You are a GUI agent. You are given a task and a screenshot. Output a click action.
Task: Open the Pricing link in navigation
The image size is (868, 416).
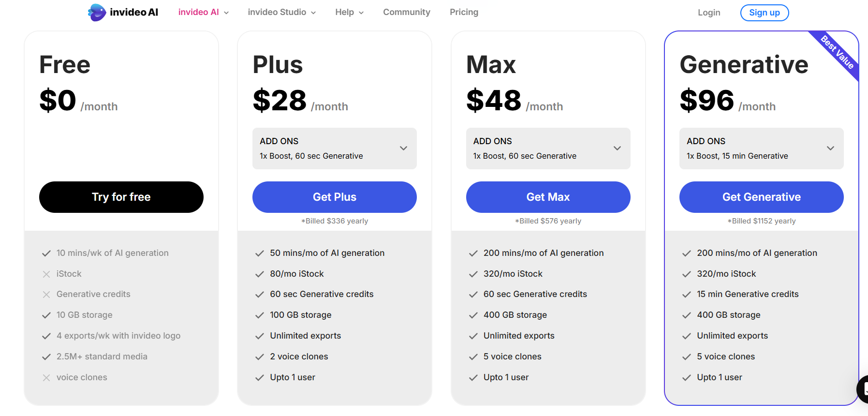click(464, 12)
